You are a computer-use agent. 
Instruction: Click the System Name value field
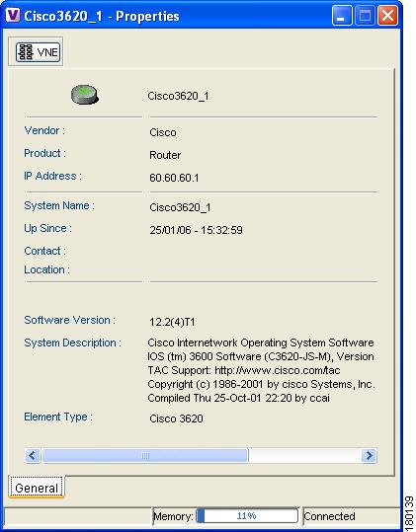[180, 207]
